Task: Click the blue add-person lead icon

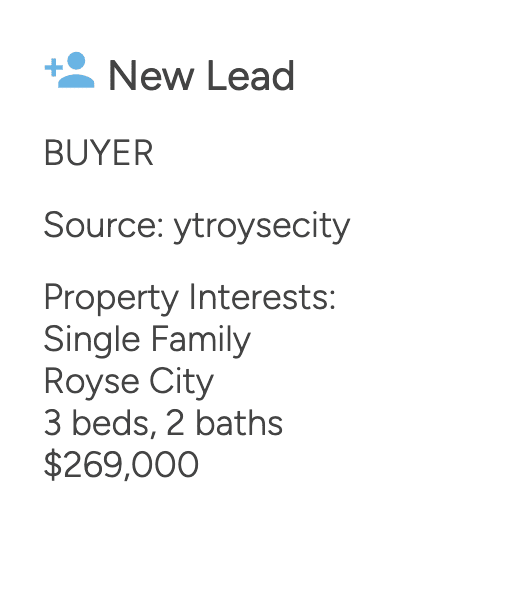Action: pyautogui.click(x=70, y=70)
